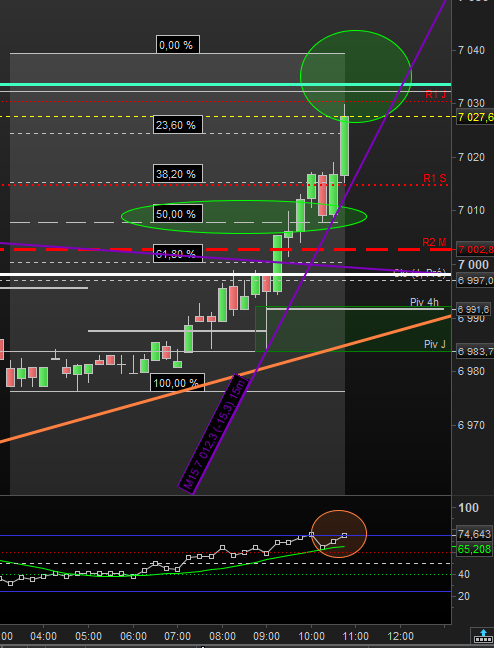Click the 6 997,0 price tag
The width and height of the screenshot is (494, 648).
[475, 281]
